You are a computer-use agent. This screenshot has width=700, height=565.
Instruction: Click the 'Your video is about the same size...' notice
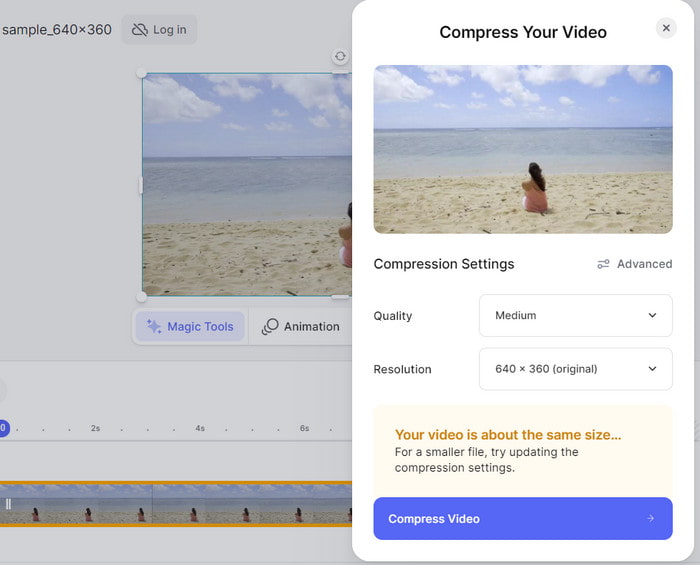(523, 451)
